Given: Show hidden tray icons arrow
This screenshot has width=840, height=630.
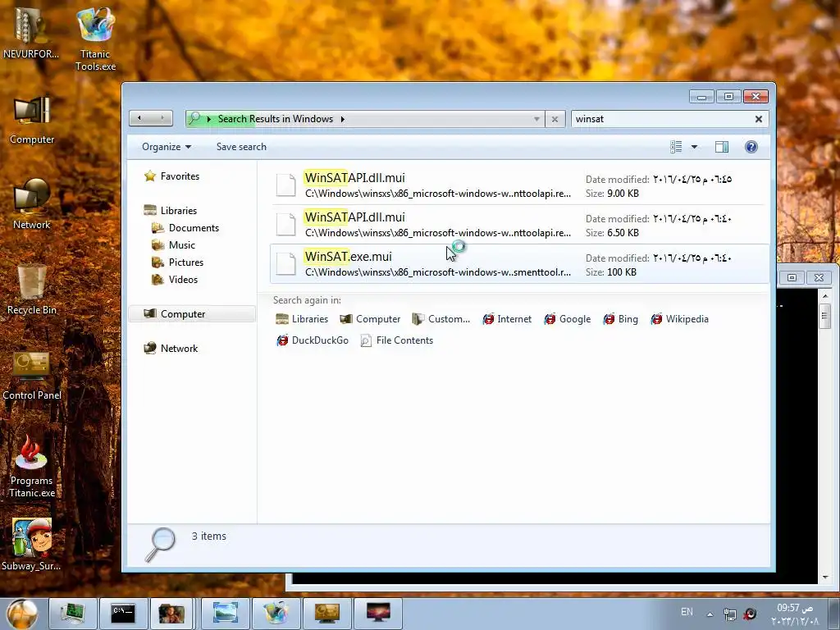Looking at the screenshot, I should coord(710,614).
